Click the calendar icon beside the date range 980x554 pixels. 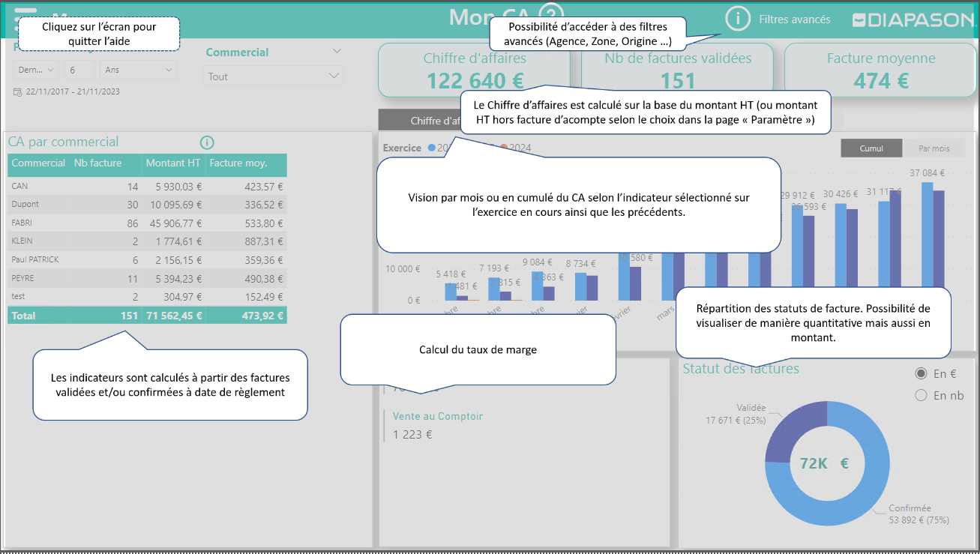pos(17,91)
